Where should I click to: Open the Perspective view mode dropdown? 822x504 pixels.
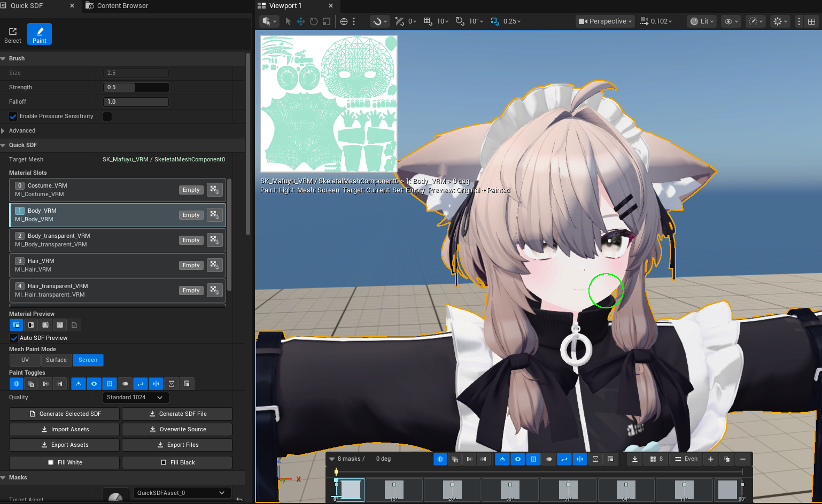tap(605, 21)
